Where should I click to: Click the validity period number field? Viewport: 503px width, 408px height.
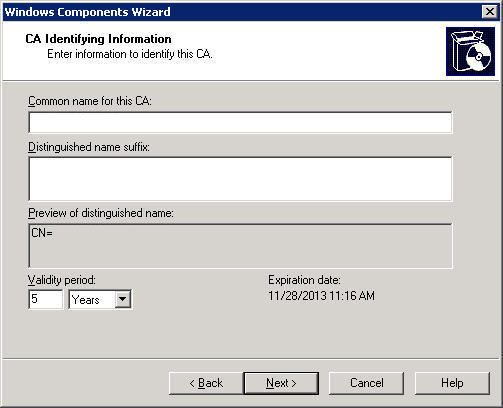[x=46, y=299]
